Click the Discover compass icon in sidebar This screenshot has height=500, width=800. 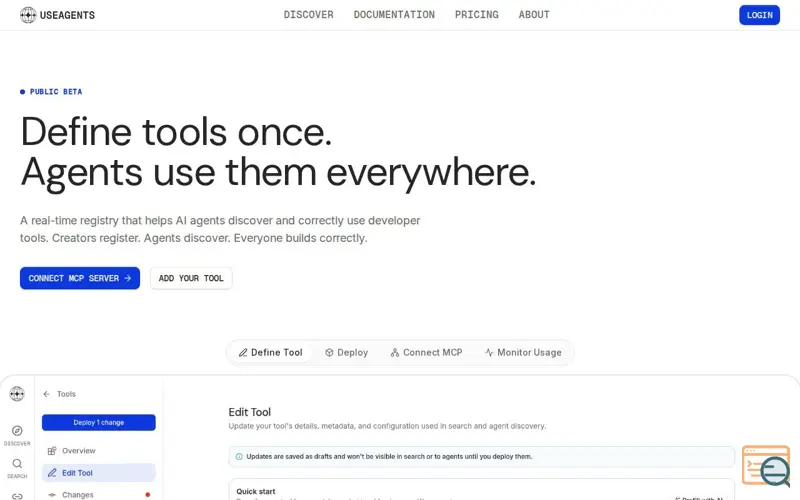17,431
